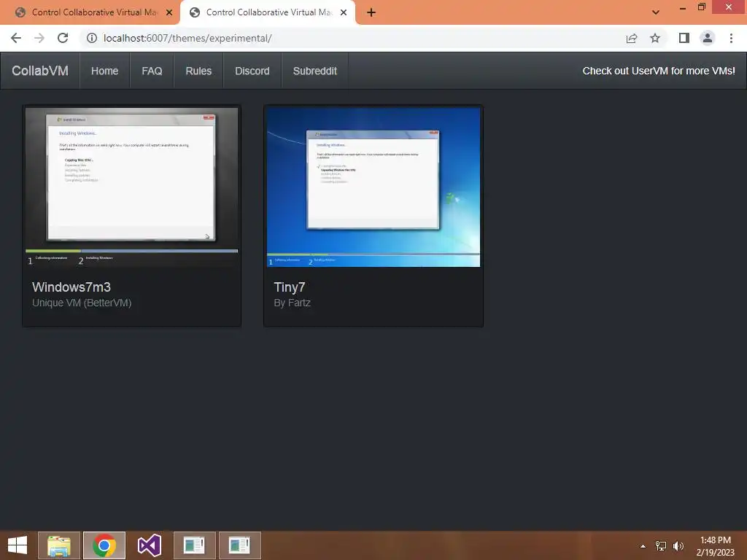Close the first Control Collaborative Virtual Machines tab
The height and width of the screenshot is (560, 747).
(x=169, y=13)
